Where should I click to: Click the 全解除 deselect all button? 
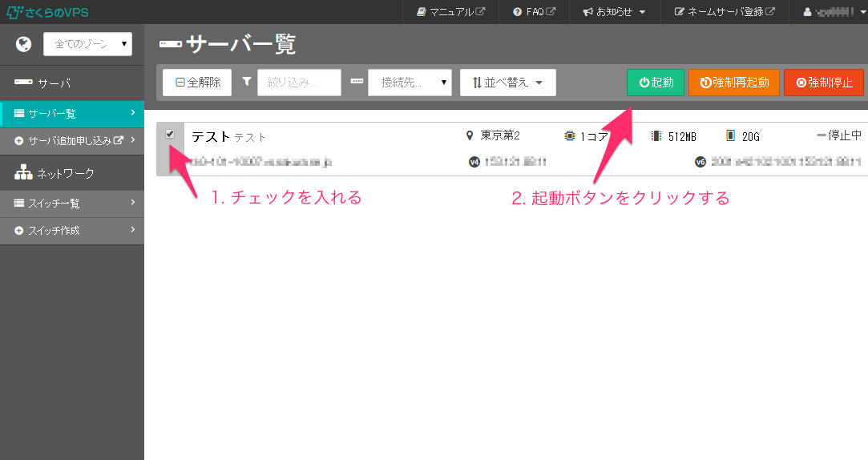click(197, 82)
